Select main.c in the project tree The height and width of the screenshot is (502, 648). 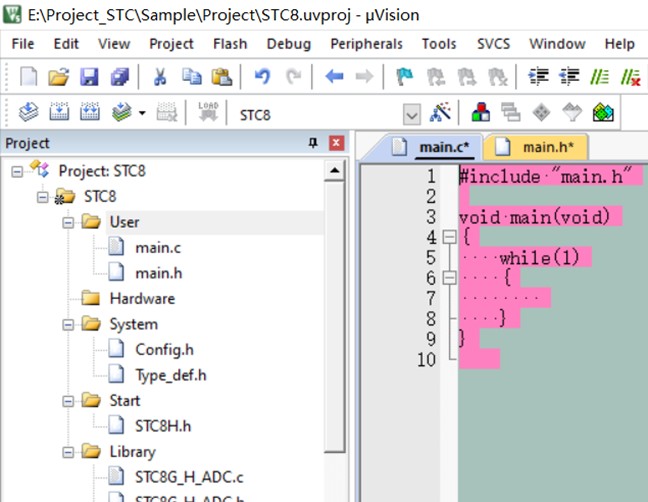pyautogui.click(x=158, y=248)
